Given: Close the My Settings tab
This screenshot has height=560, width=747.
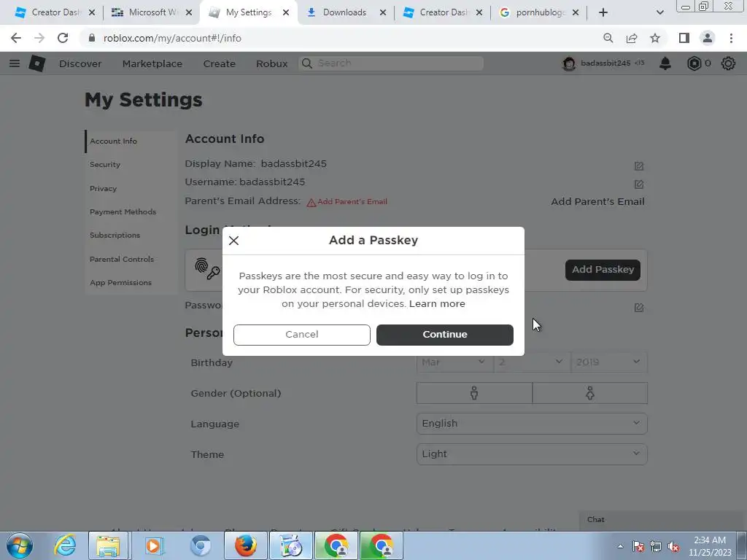Looking at the screenshot, I should (x=286, y=13).
